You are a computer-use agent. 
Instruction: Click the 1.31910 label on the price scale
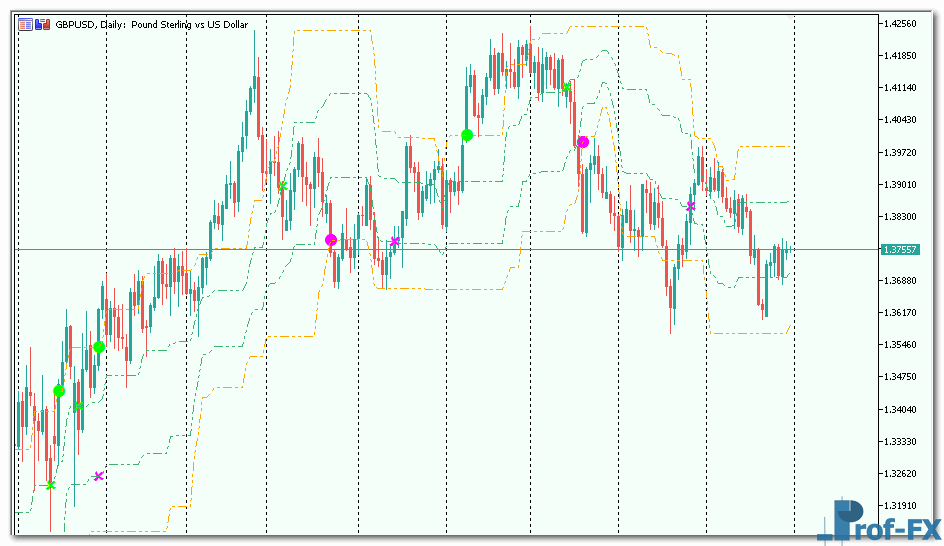(900, 505)
